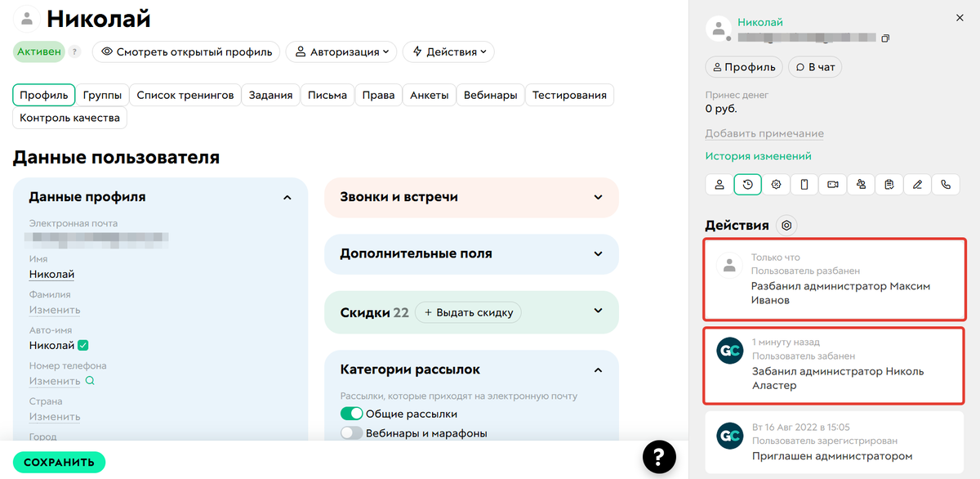
Task: Open История изменений link
Action: pyautogui.click(x=756, y=154)
